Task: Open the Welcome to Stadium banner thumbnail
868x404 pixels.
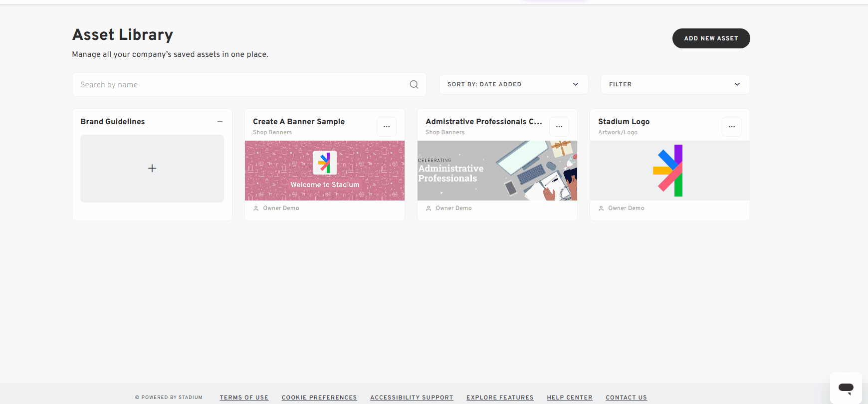Action: click(325, 171)
